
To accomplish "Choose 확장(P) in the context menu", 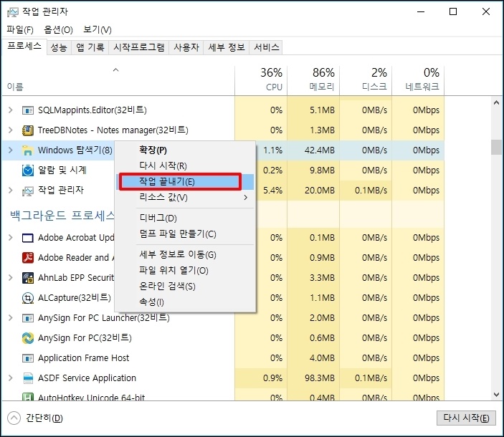I will 185,150.
